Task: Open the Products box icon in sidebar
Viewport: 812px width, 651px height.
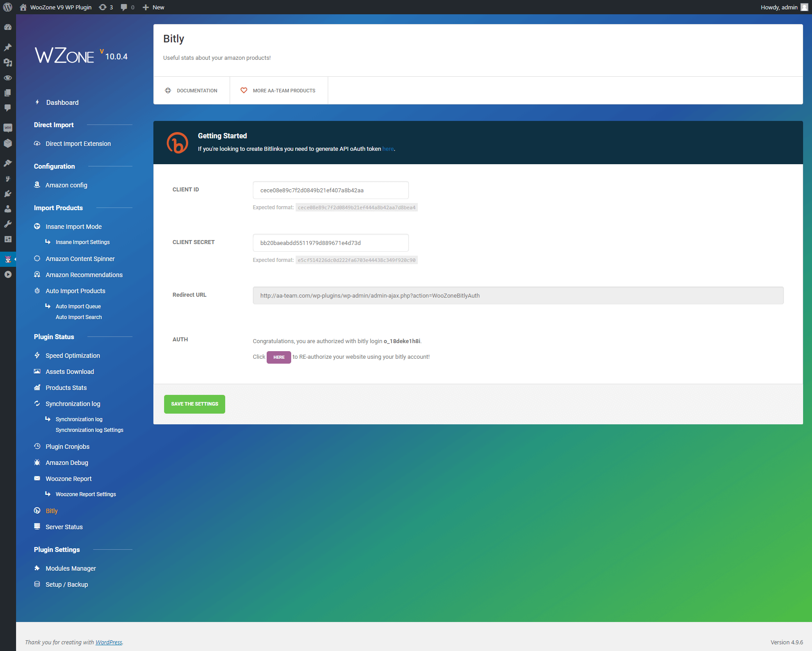Action: pos(8,143)
